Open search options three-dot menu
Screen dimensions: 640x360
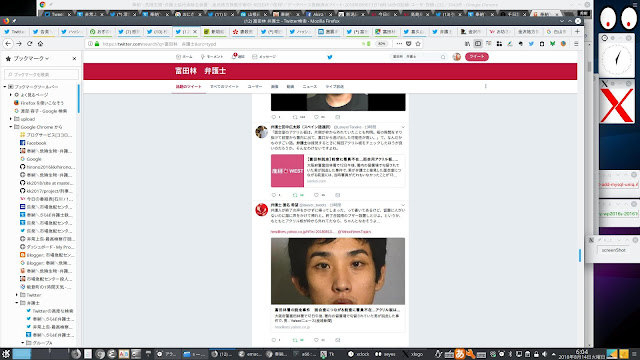pyautogui.click(x=485, y=87)
